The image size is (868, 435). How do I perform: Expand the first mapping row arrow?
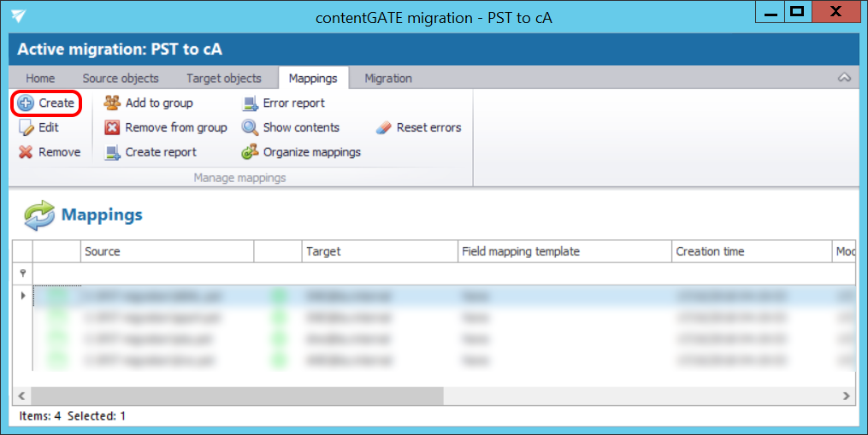pos(22,296)
